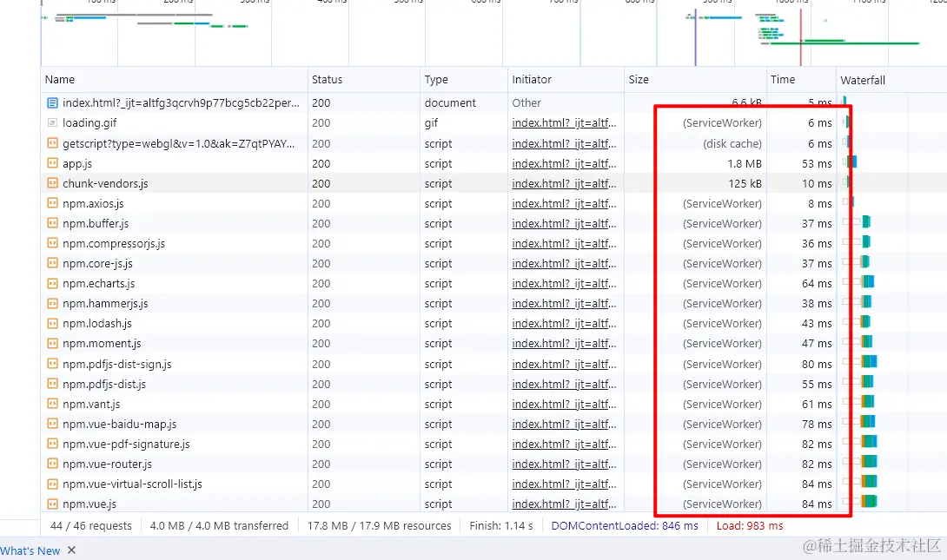947x560 pixels.
Task: Select the npm.echarts.js request name
Action: point(98,284)
